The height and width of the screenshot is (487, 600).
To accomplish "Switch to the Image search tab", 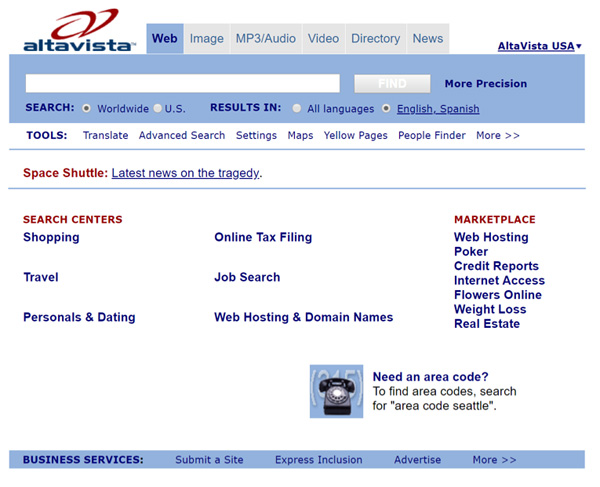I will pos(207,39).
